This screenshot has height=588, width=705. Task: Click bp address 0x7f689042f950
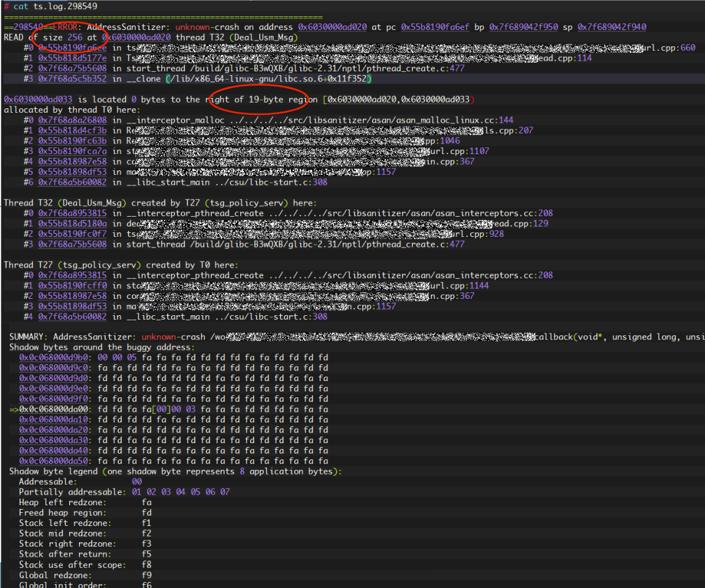(524, 27)
